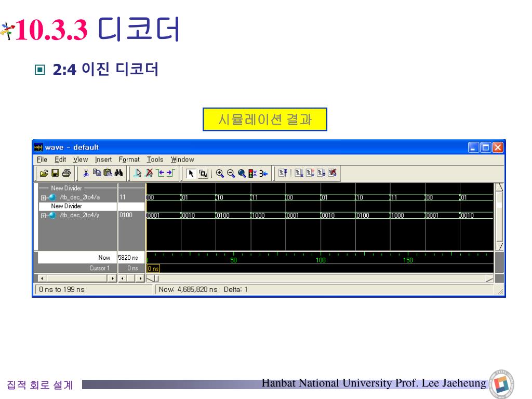Click the restart simulation icon
Screen dimensions: 532x399
(x=283, y=173)
